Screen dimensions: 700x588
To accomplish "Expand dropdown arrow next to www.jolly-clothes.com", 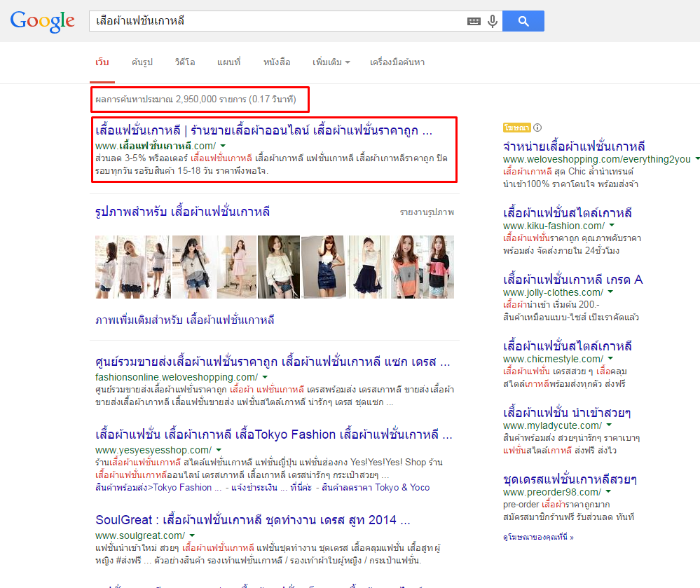I will point(610,292).
